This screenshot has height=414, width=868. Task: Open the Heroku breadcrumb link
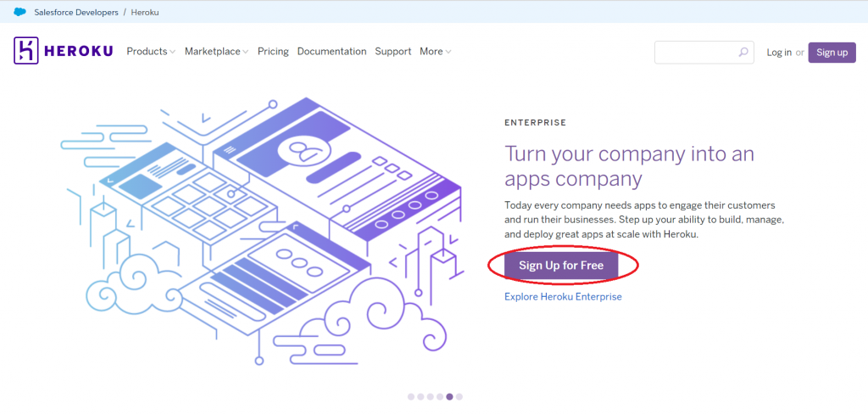(x=145, y=12)
